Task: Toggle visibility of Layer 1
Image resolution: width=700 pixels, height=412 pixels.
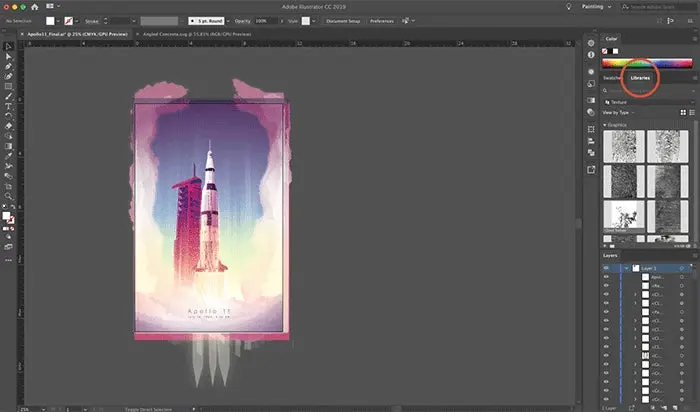Action: pos(606,268)
